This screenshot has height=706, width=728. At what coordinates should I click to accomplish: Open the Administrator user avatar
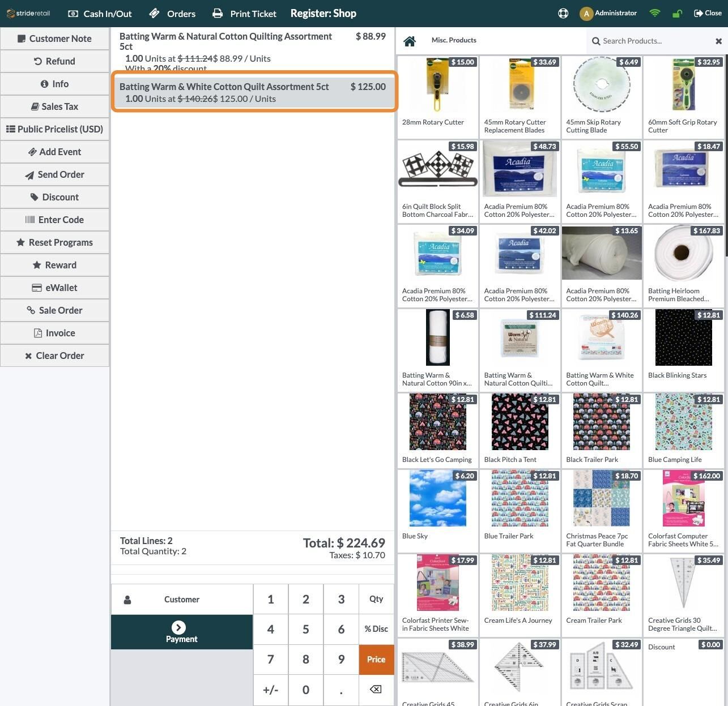(586, 13)
